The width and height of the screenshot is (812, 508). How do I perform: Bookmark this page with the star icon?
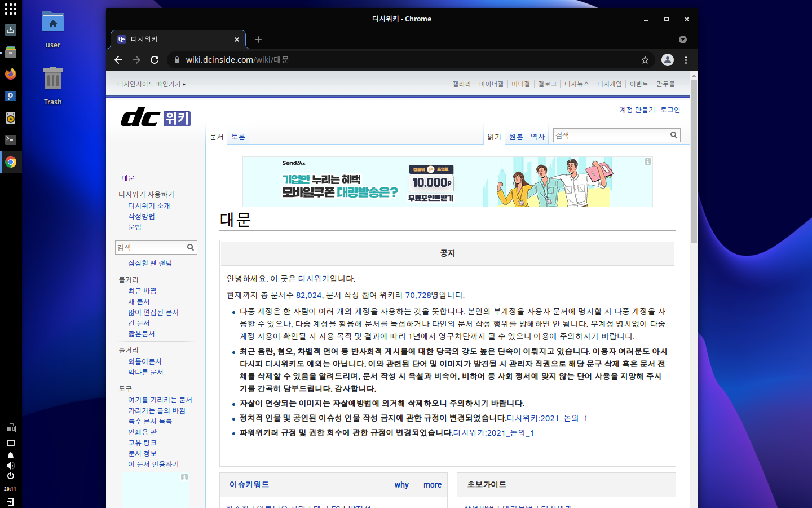(x=645, y=60)
